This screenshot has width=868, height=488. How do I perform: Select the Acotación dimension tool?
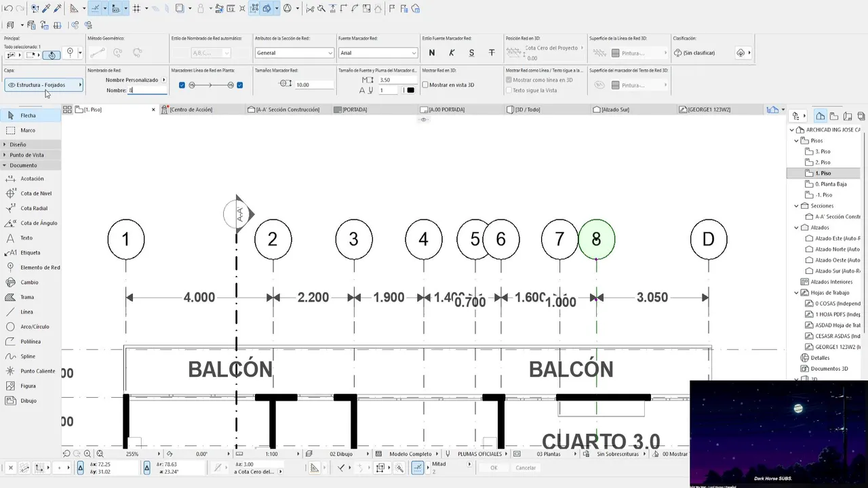[31, 179]
